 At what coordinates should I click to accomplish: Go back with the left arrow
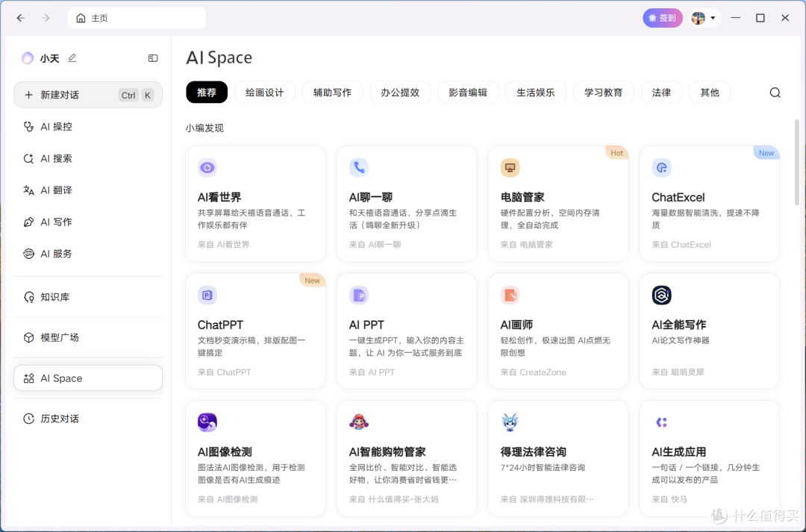tap(21, 18)
